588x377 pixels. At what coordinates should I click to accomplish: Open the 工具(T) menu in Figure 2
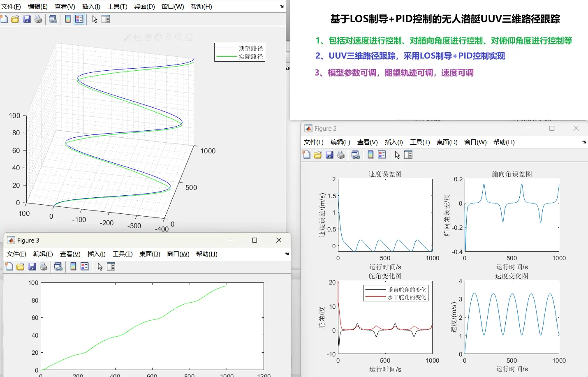pyautogui.click(x=419, y=142)
